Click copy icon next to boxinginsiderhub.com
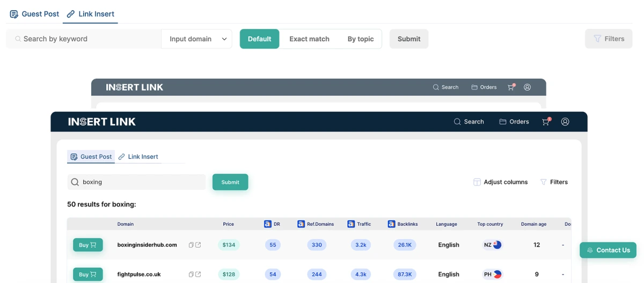 tap(191, 245)
